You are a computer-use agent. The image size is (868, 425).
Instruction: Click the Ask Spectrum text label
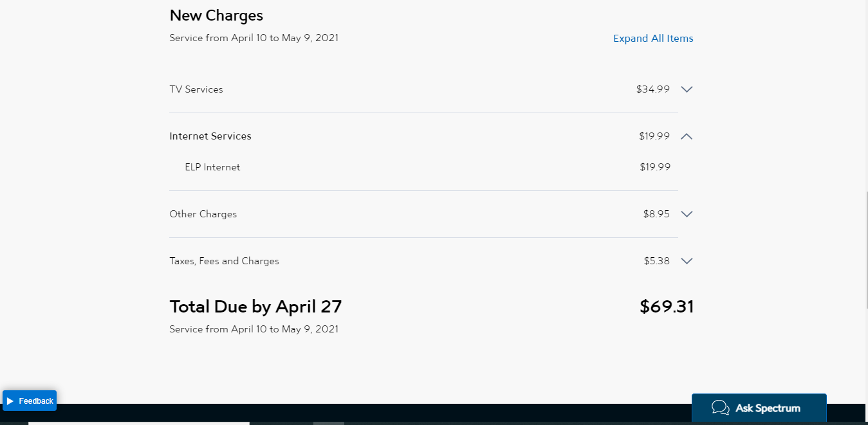[x=768, y=408]
